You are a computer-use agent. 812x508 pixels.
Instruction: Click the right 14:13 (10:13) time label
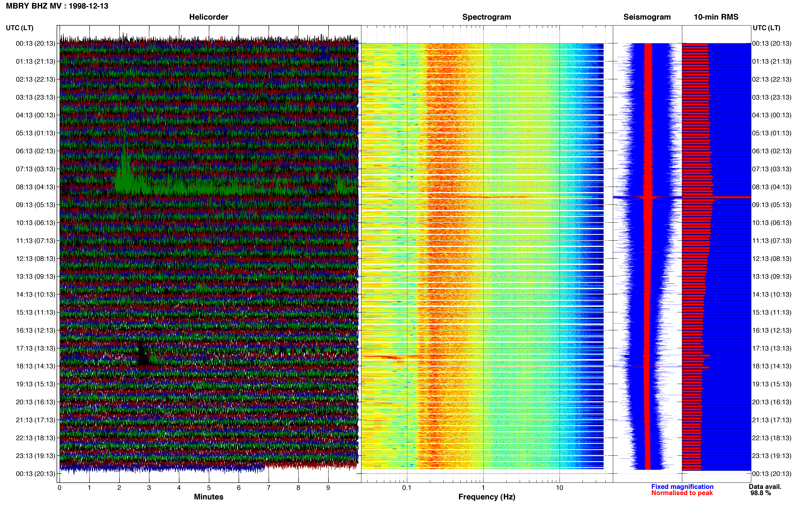tap(772, 294)
